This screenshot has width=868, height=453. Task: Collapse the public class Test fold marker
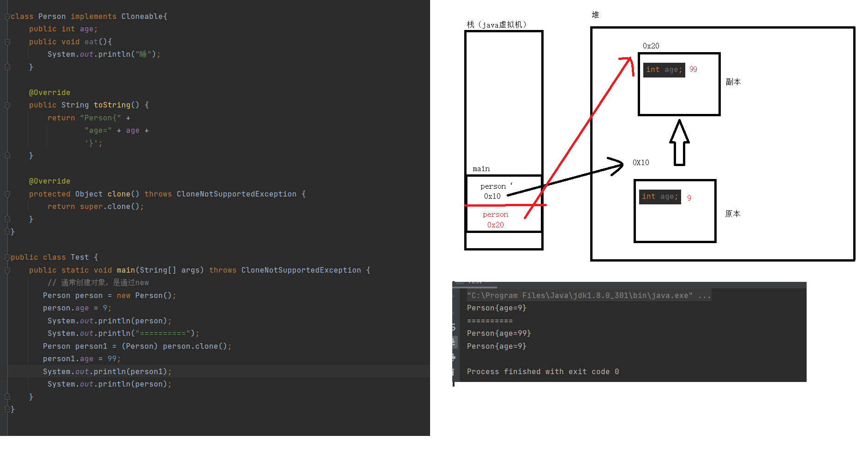point(7,257)
